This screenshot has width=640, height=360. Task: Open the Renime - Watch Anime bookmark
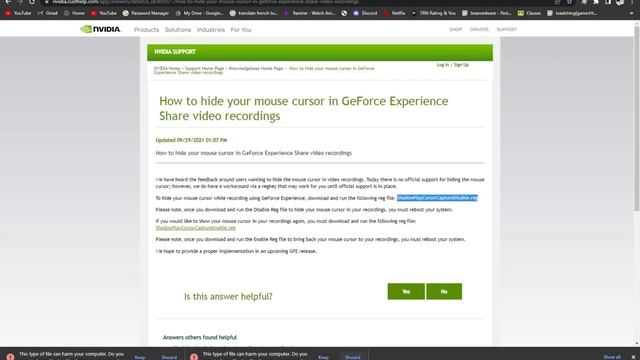[309, 13]
